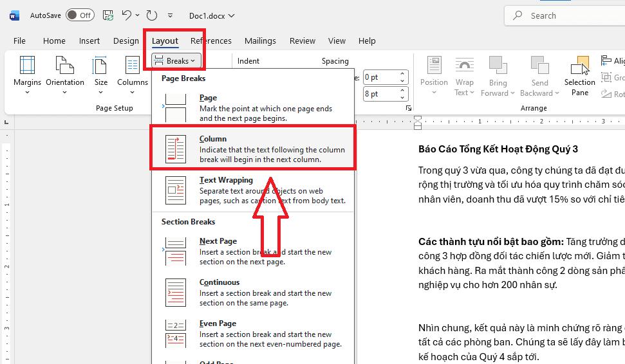Click the indent marker on the ruler
This screenshot has width=625, height=364.
[x=417, y=123]
